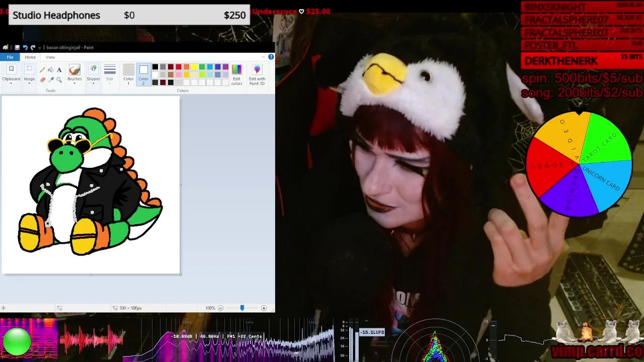This screenshot has width=644, height=362.
Task: Select the Magnifier tool
Action: click(59, 80)
